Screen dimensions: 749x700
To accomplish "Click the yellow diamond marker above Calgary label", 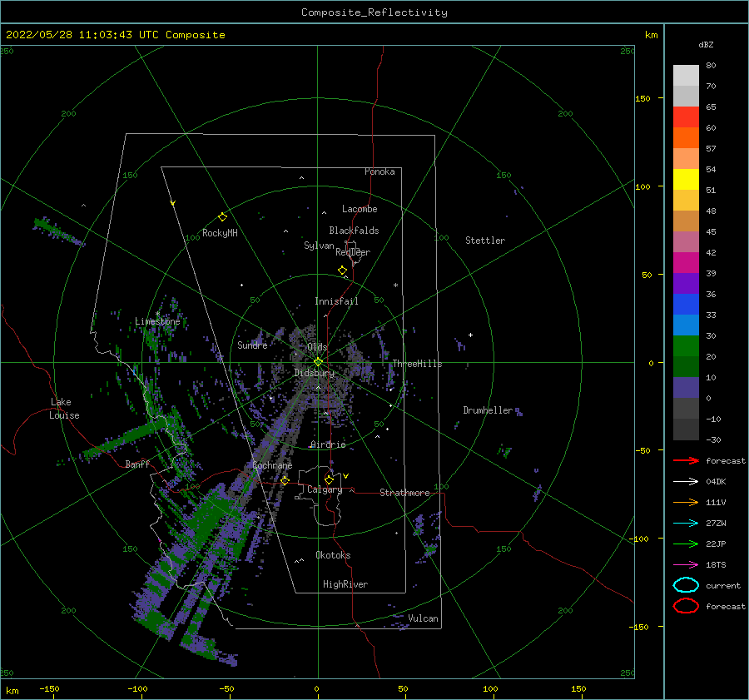I will [329, 479].
